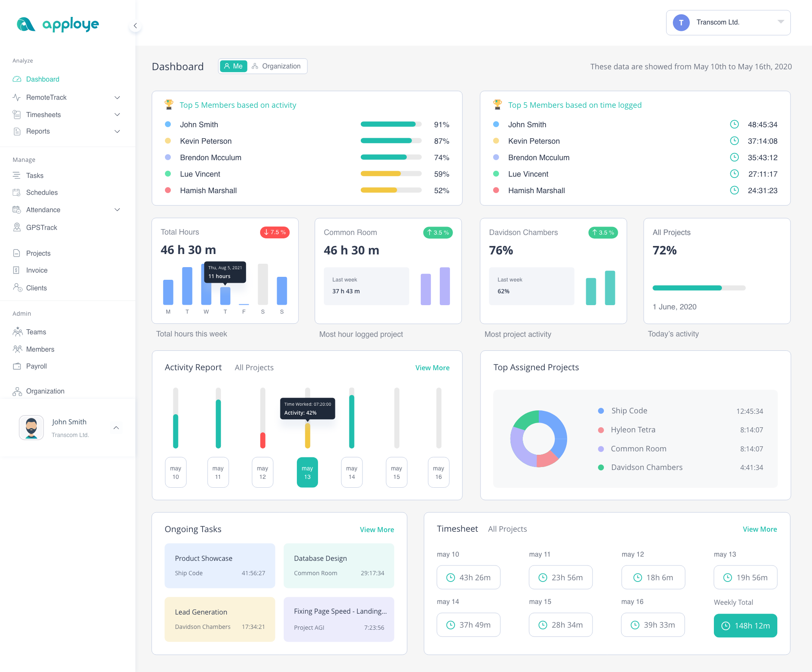Image resolution: width=812 pixels, height=672 pixels.
Task: Select the Schedules menu item
Action: pos(42,193)
